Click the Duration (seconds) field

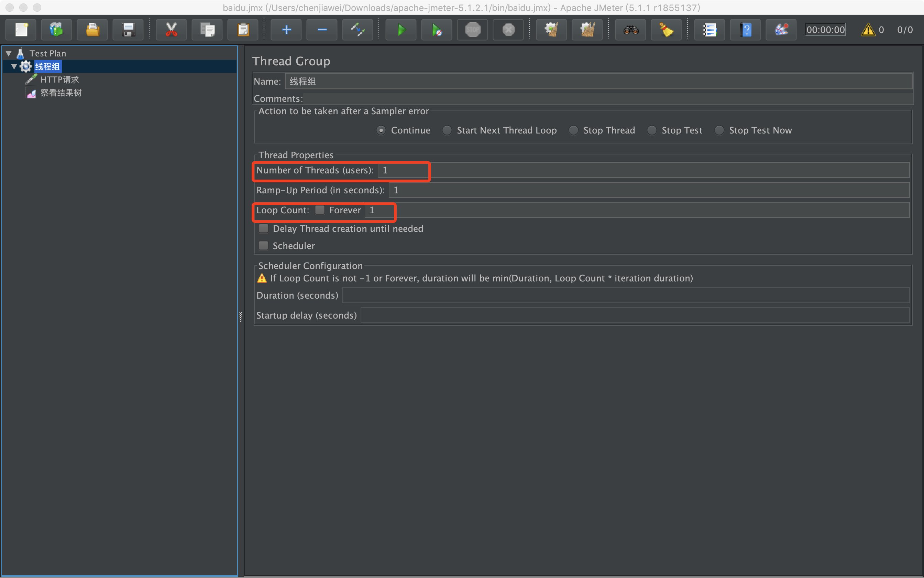point(626,296)
